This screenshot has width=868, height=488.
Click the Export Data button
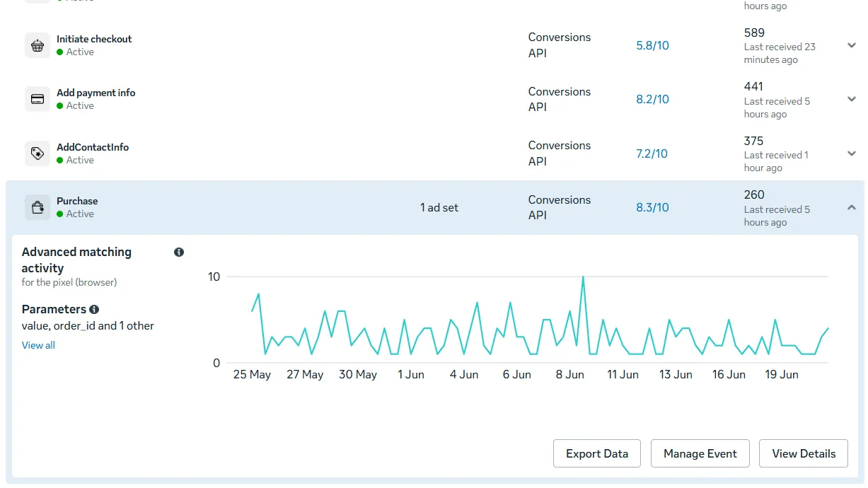pos(597,453)
